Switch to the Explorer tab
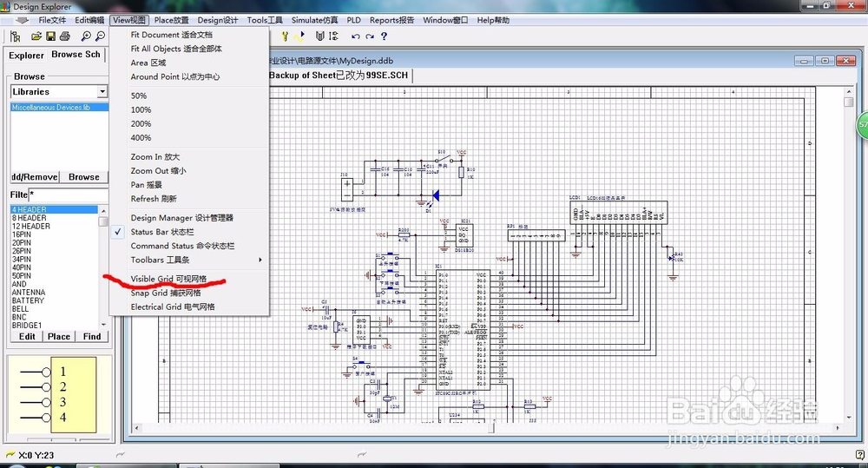Screen dimensions: 868x468 (26, 56)
